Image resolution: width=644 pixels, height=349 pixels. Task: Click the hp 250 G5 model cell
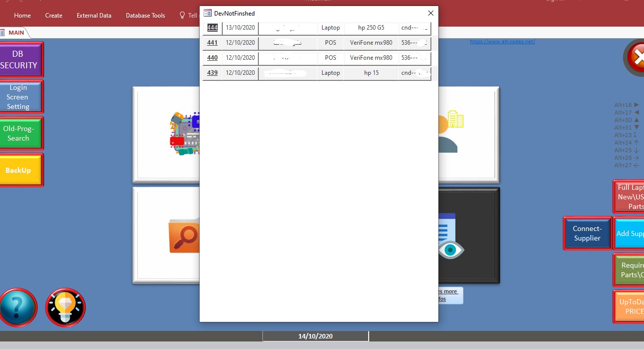point(371,28)
